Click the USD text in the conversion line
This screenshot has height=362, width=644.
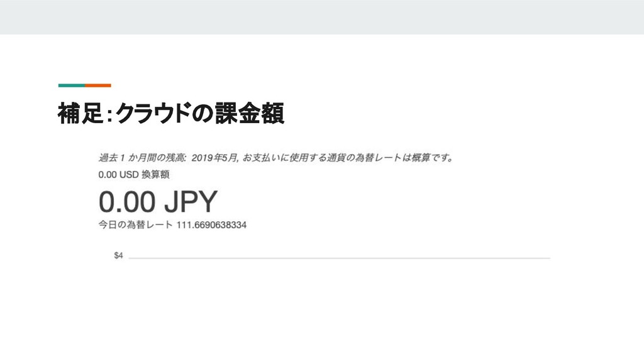tap(128, 175)
